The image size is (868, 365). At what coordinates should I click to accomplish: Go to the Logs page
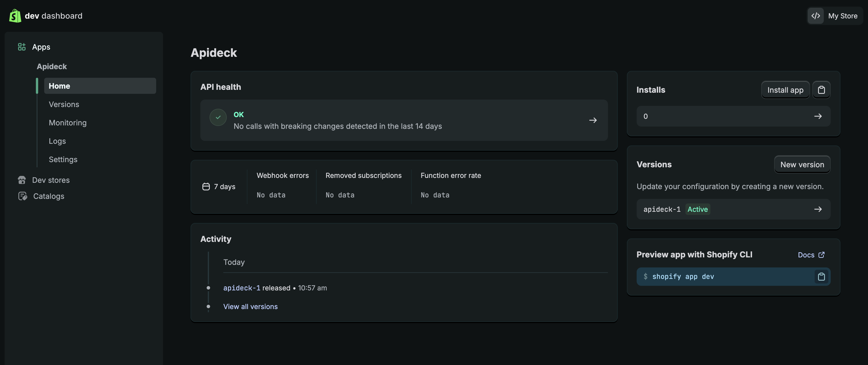57,141
